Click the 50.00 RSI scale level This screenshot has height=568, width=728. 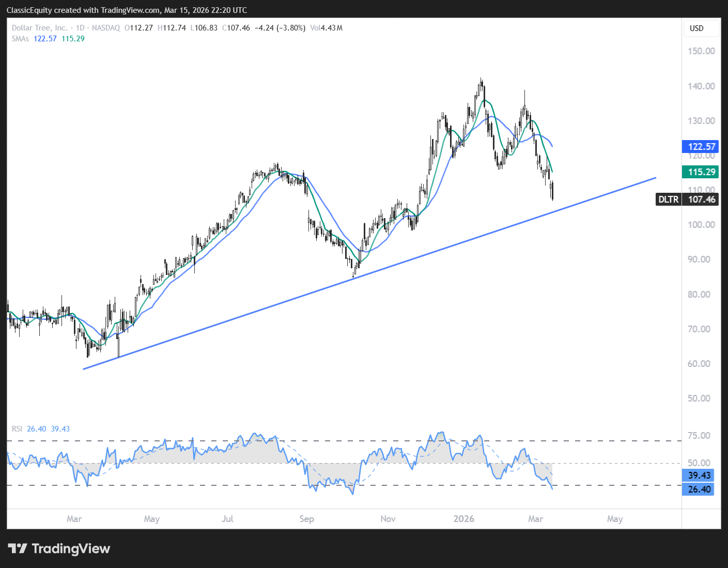(x=699, y=463)
